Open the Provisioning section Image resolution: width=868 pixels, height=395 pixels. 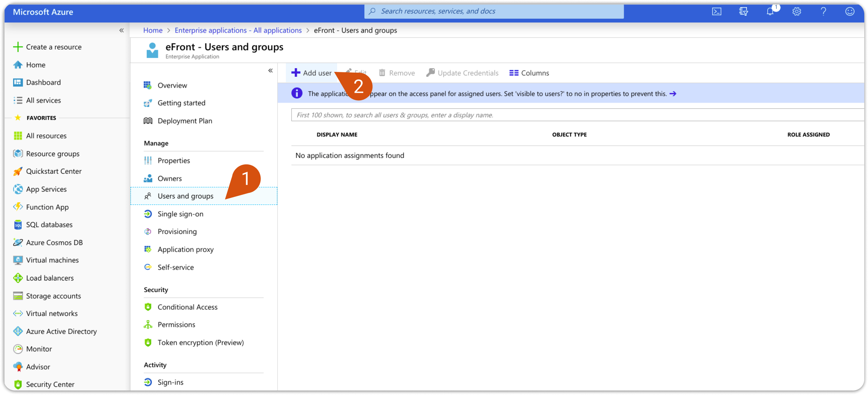click(x=177, y=231)
